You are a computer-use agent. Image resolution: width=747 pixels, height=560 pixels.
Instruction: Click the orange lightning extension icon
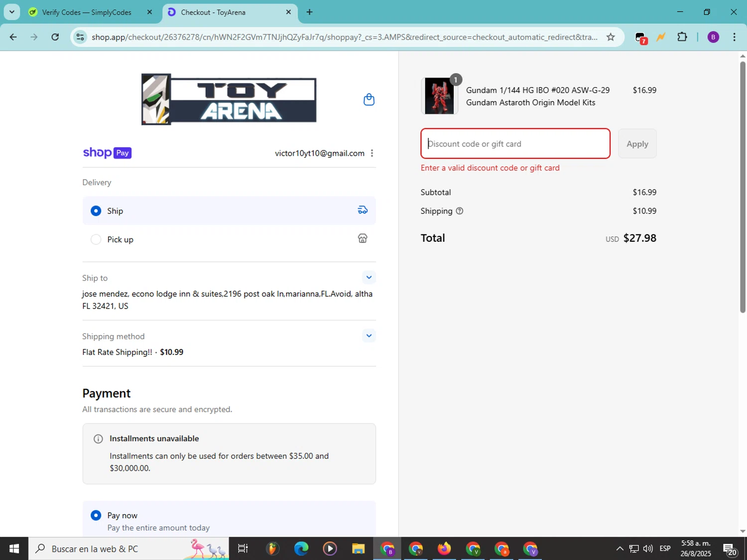click(x=661, y=37)
